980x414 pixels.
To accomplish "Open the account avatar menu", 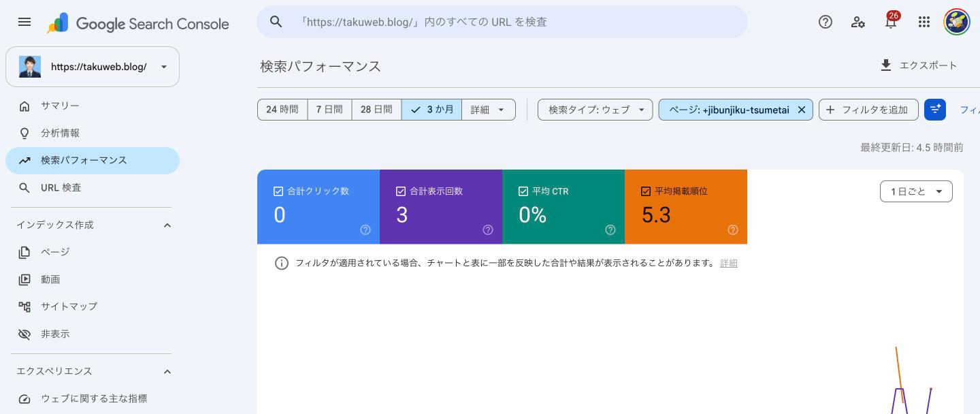I will point(956,22).
